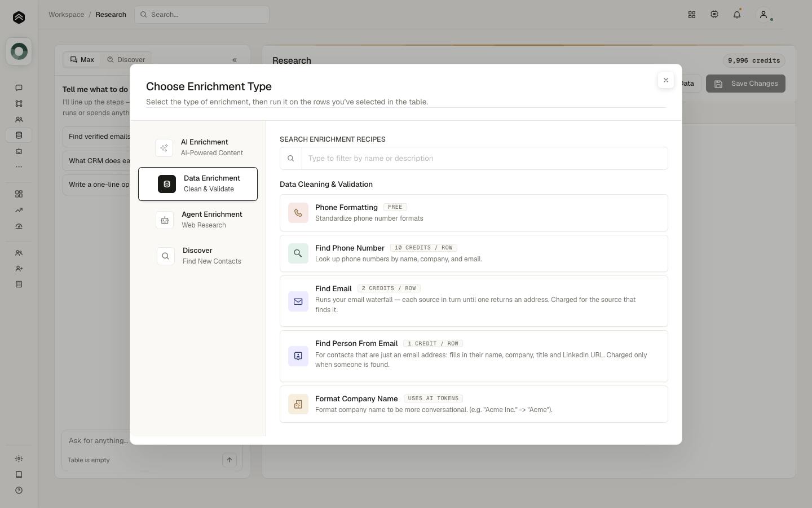Click the Write a one-line suggestion
Image resolution: width=812 pixels, height=508 pixels.
[96, 185]
